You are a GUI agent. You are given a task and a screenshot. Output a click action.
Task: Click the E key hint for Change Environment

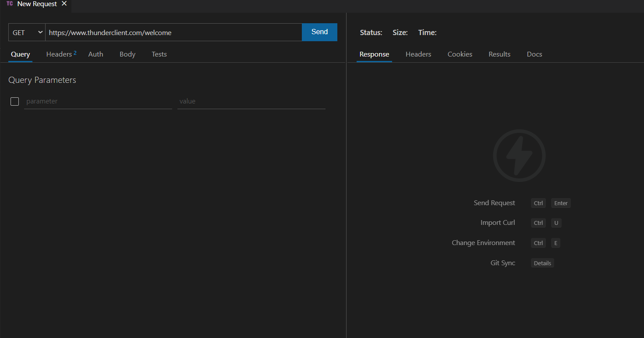coord(556,243)
